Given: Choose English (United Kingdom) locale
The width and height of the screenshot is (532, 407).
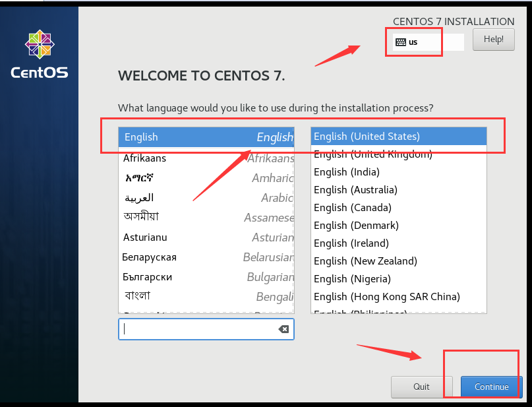Looking at the screenshot, I should pos(399,154).
